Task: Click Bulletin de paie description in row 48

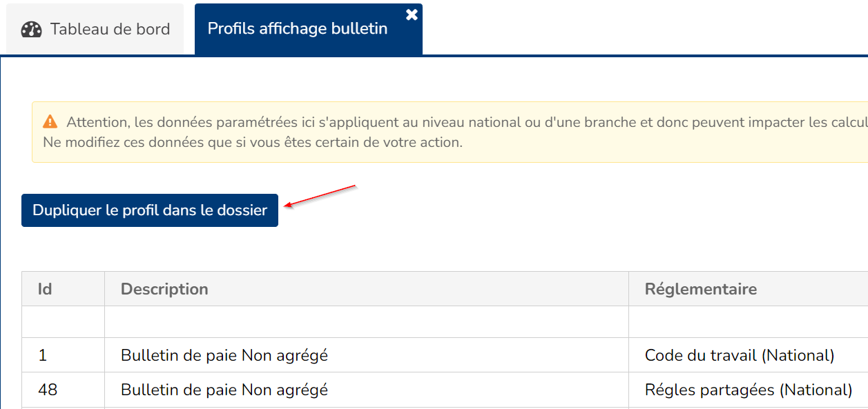Action: pos(224,390)
